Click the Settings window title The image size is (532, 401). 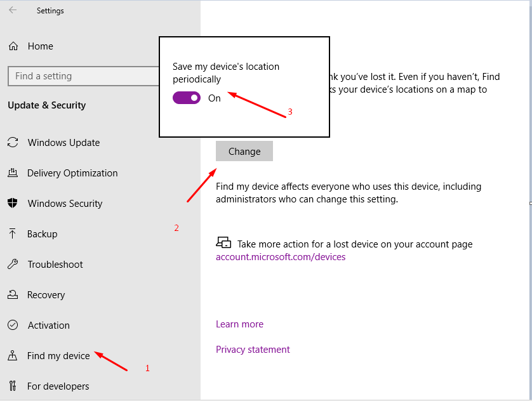pyautogui.click(x=50, y=11)
